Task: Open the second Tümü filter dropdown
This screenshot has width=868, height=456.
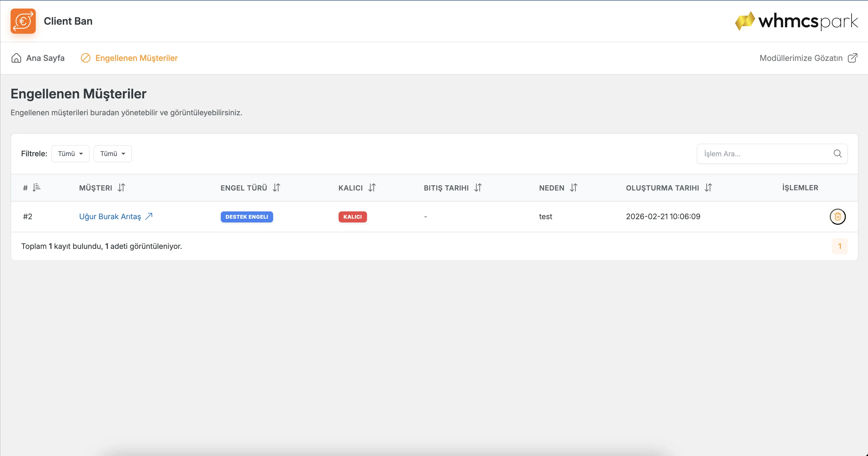Action: (113, 154)
